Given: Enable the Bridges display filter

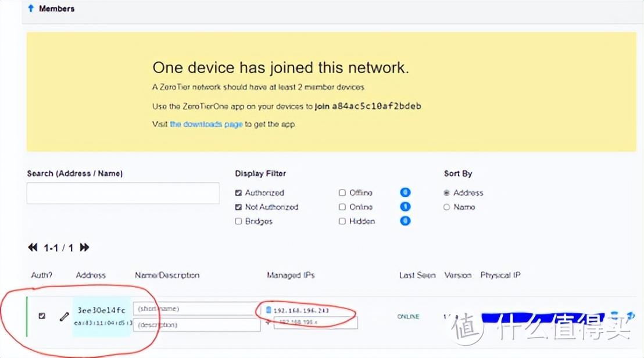Looking at the screenshot, I should pyautogui.click(x=238, y=221).
